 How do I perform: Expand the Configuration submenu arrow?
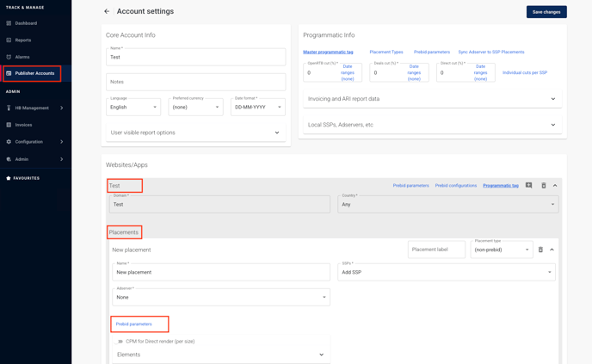(x=62, y=142)
